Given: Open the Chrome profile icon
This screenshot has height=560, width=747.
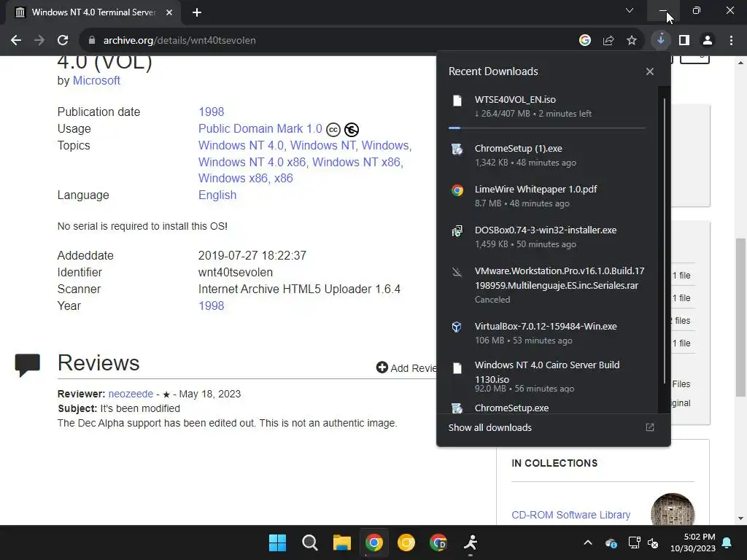Looking at the screenshot, I should tap(708, 41).
